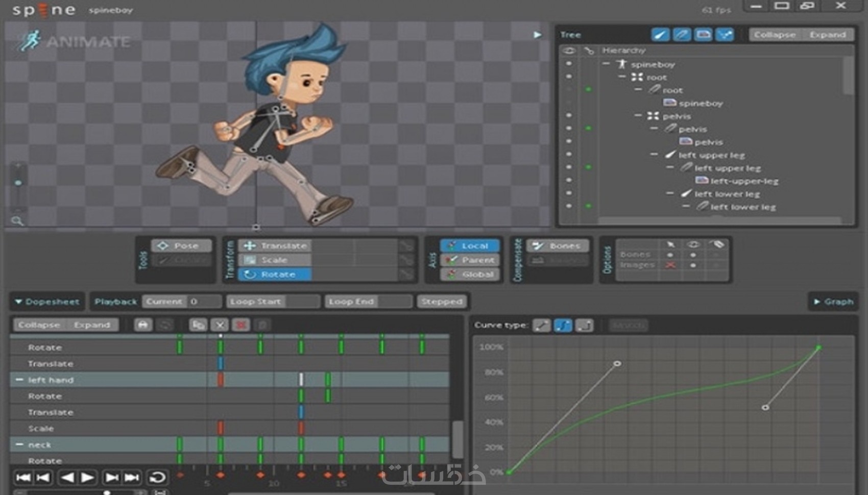Set the Bezier curve type
The width and height of the screenshot is (868, 495).
tap(563, 325)
